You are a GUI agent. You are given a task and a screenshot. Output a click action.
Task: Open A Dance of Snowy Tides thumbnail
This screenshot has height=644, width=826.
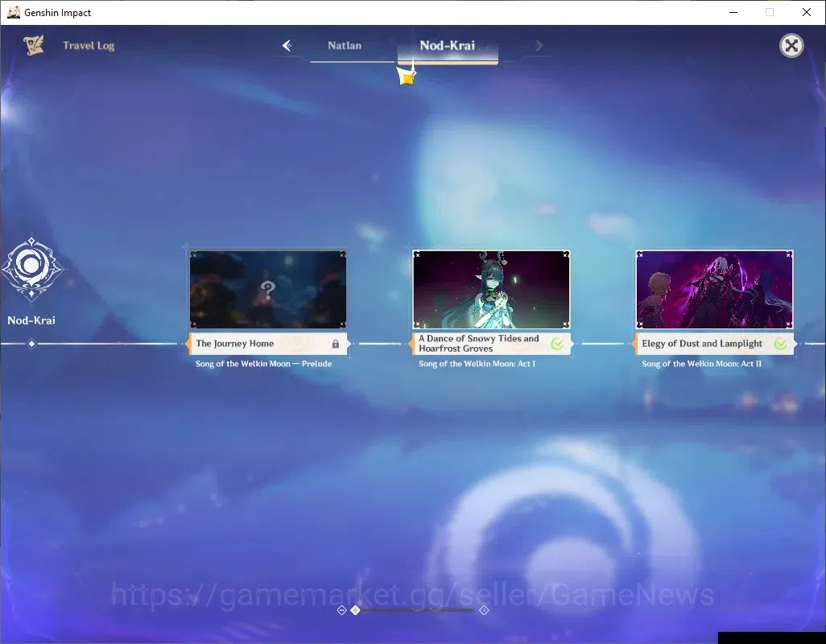coord(491,289)
